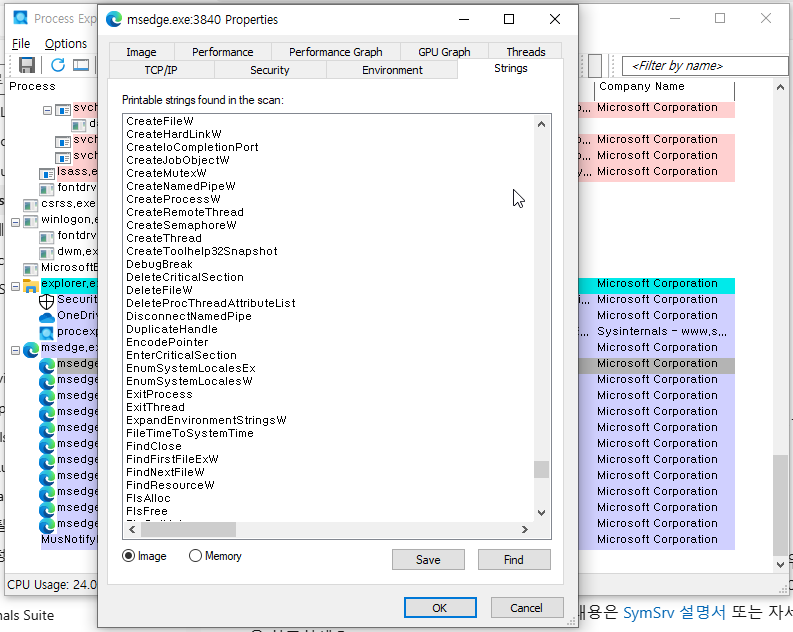Open the File menu in Process Explorer
The height and width of the screenshot is (632, 793).
tap(21, 44)
